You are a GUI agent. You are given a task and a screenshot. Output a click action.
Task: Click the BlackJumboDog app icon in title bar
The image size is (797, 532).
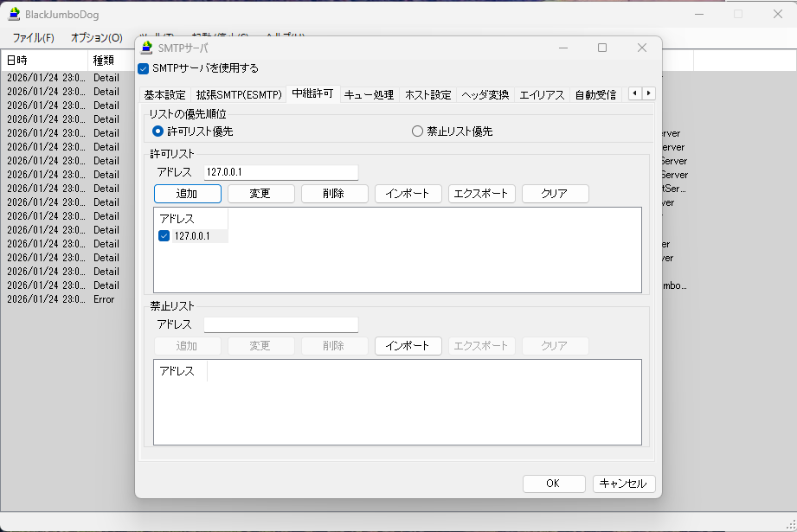14,14
